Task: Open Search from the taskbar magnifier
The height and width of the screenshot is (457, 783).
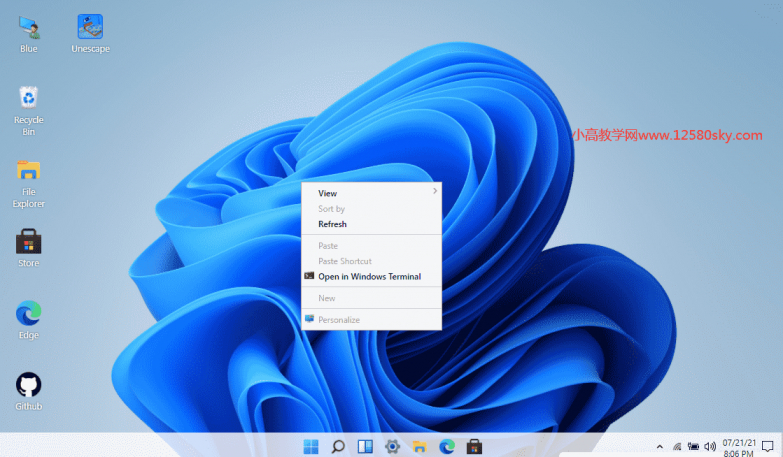Action: click(x=339, y=446)
